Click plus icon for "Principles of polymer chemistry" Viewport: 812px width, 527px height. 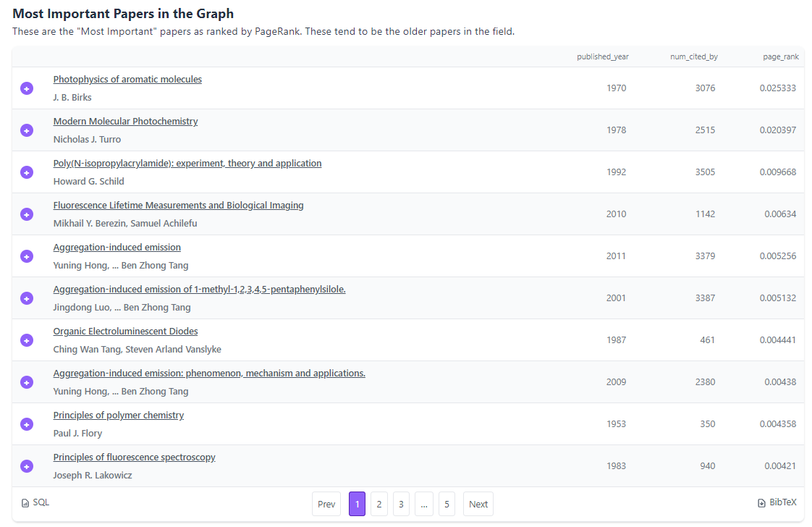click(x=27, y=424)
